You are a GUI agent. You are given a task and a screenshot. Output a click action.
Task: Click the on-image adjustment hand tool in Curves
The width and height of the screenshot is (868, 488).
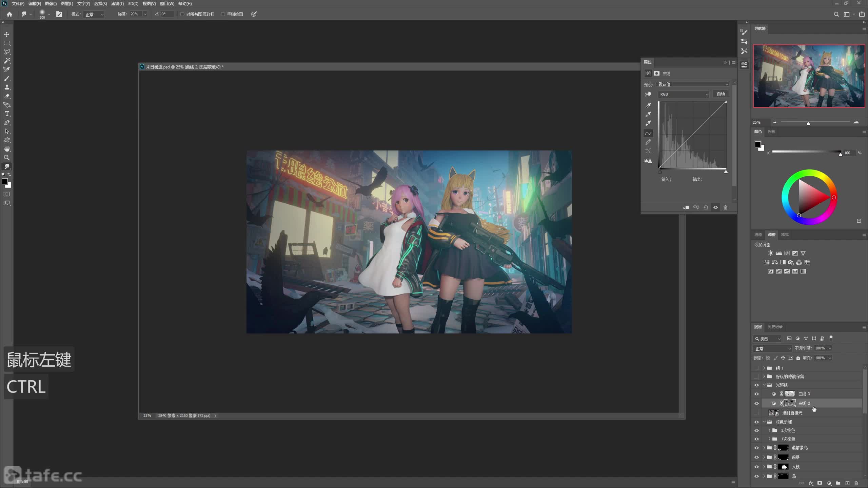(648, 94)
